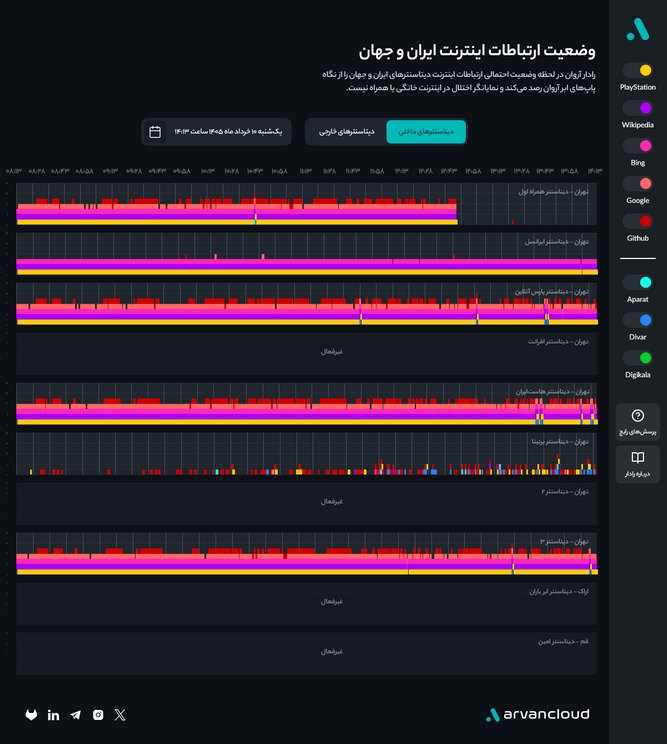Click the 14:13 timeline label
The image size is (667, 744).
(x=595, y=171)
